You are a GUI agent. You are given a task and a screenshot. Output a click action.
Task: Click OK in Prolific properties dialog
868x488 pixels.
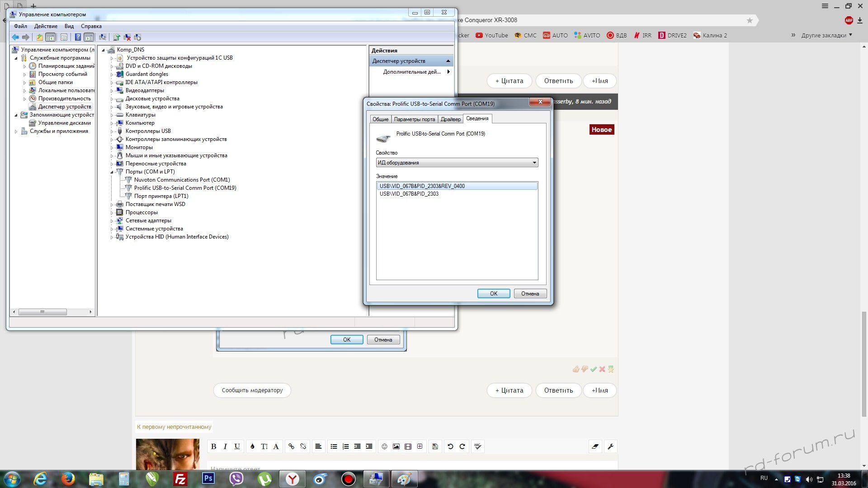point(493,294)
